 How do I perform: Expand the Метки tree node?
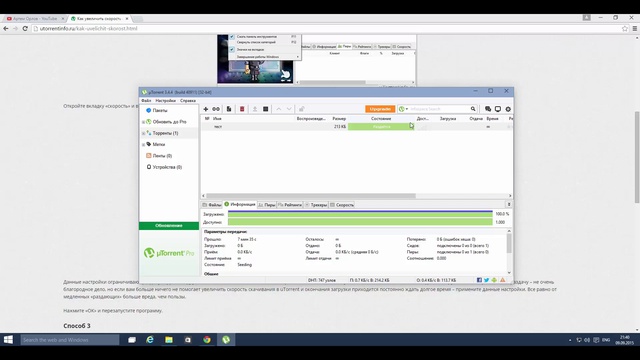click(143, 144)
